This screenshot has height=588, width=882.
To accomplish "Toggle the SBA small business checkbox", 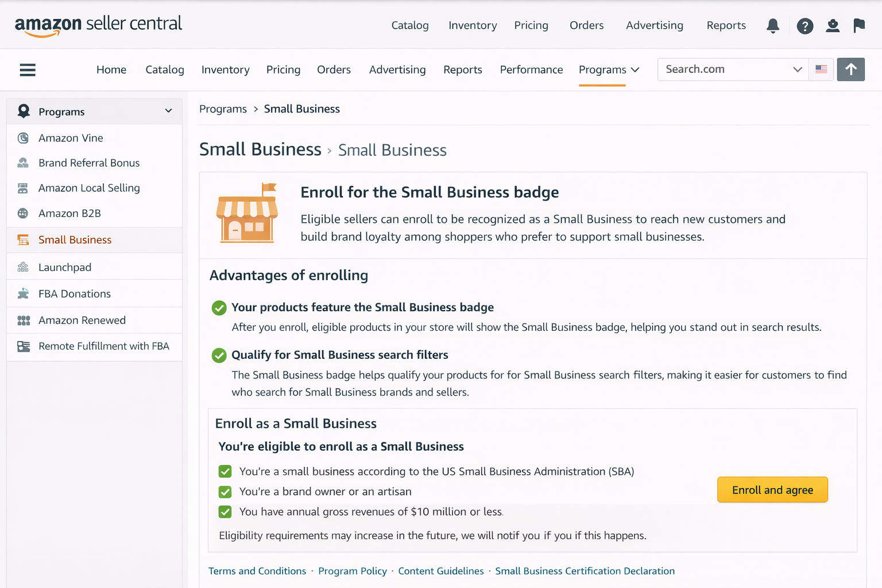I will tap(225, 471).
